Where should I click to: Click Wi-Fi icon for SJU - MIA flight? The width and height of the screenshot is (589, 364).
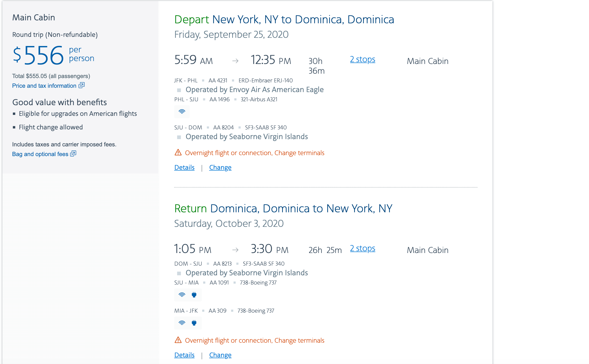click(182, 295)
